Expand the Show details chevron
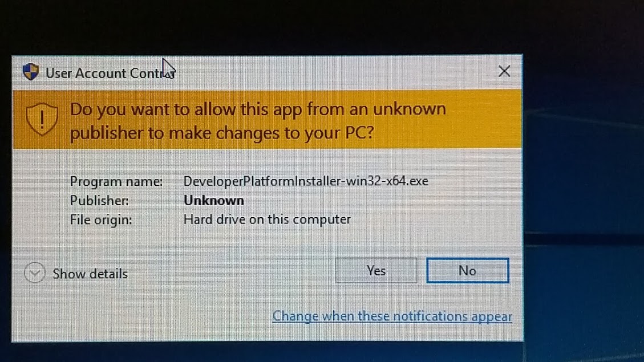 (x=34, y=273)
